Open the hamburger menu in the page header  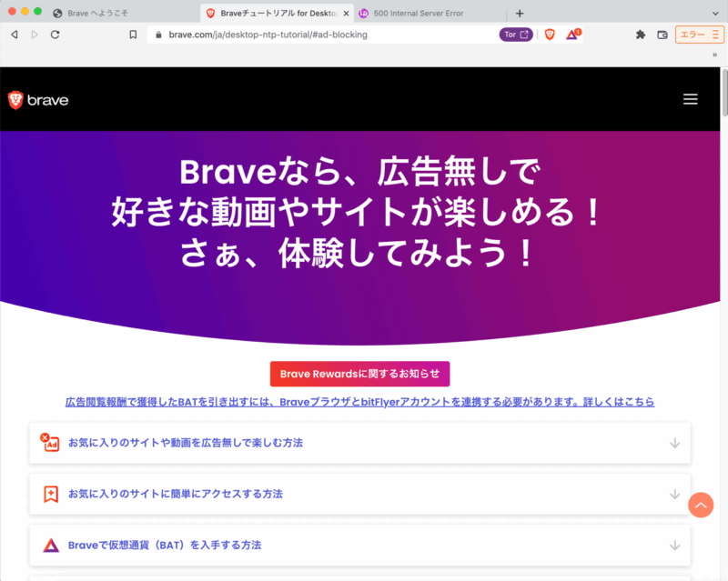coord(690,99)
